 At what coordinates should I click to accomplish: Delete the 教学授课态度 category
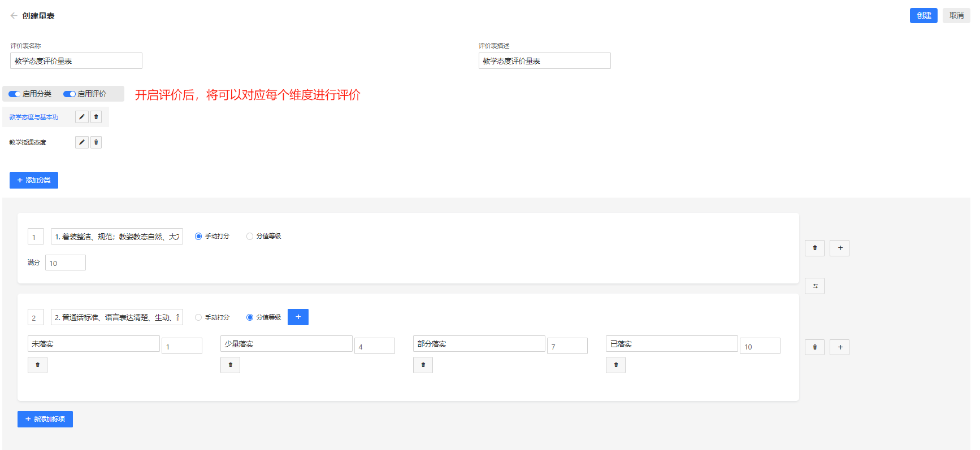96,142
